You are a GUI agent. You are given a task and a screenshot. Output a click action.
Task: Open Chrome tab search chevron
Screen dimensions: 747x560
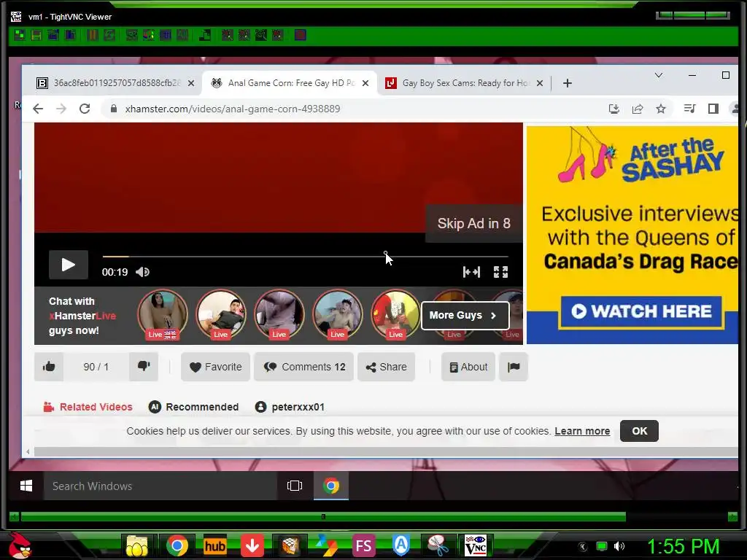(659, 75)
